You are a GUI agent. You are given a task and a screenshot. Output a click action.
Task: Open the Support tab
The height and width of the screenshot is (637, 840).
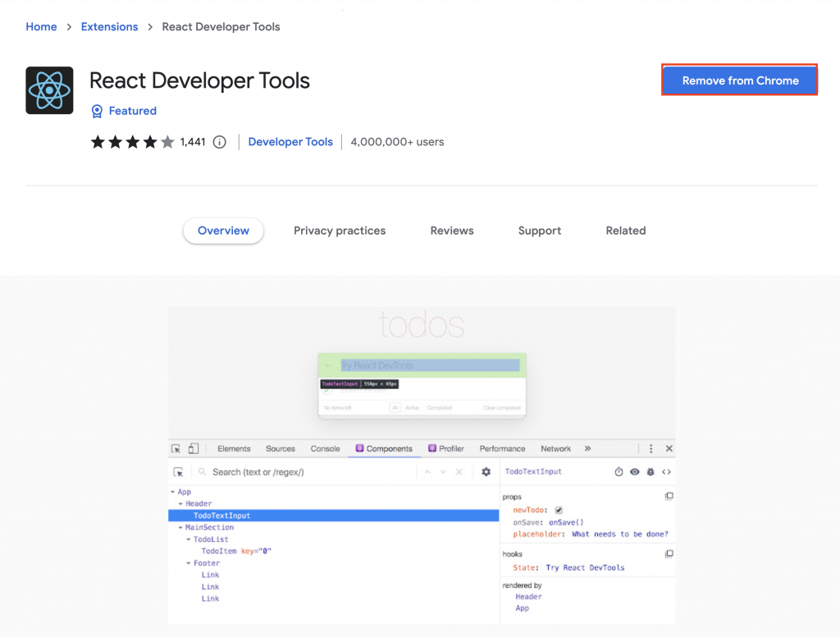[540, 231]
